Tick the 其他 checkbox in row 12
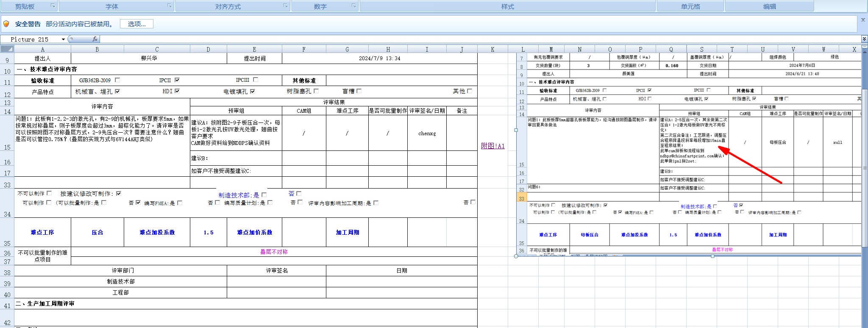This screenshot has height=328, width=868. click(470, 91)
